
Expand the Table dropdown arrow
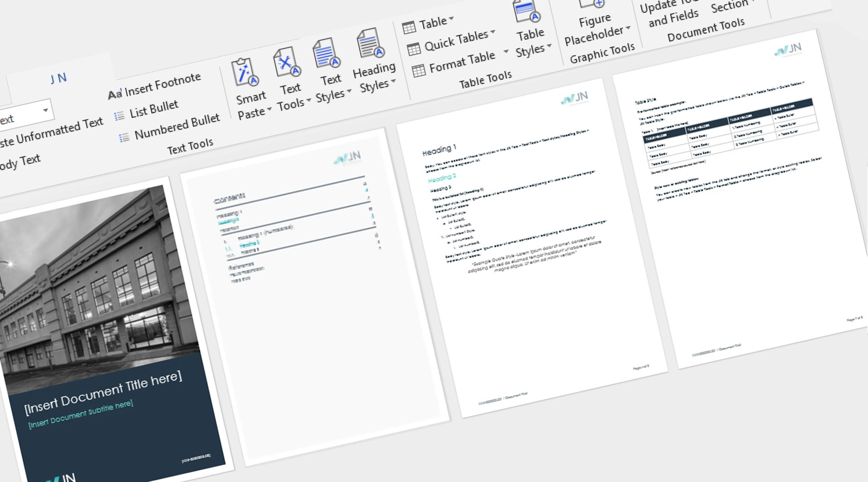pos(451,19)
